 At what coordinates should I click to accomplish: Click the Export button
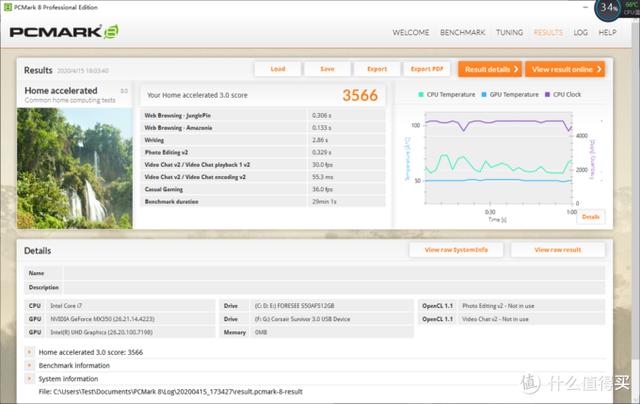point(377,69)
